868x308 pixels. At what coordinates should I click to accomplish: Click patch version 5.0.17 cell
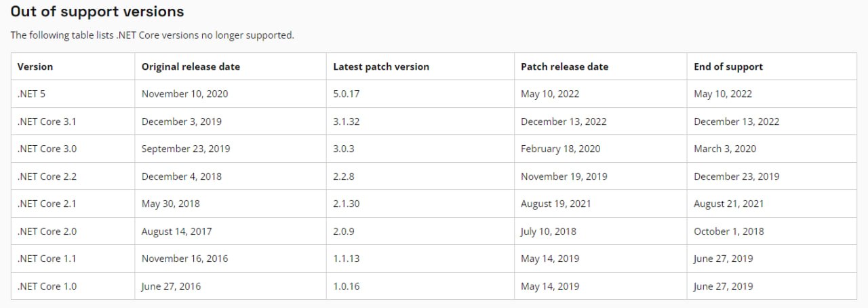(x=420, y=94)
